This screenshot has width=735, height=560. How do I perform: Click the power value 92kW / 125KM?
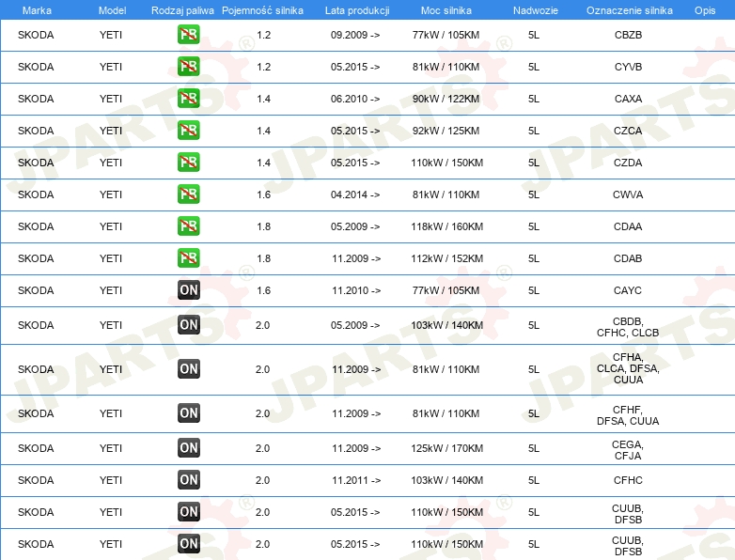[x=446, y=131]
